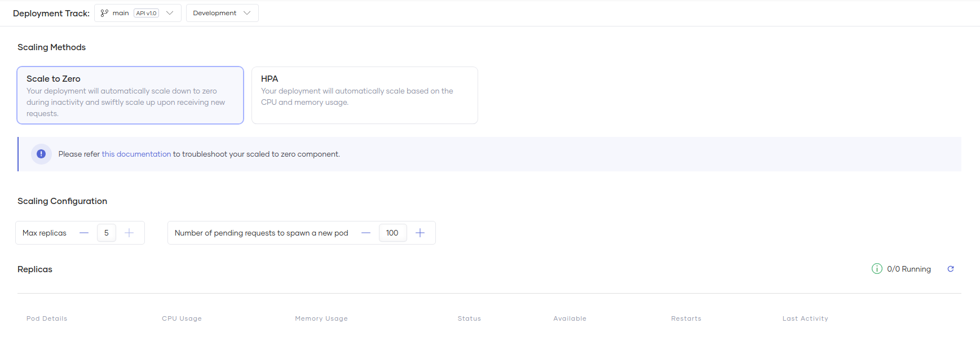Click the 0/0 Running status text
Screen dimensions: 980x359
click(x=908, y=269)
